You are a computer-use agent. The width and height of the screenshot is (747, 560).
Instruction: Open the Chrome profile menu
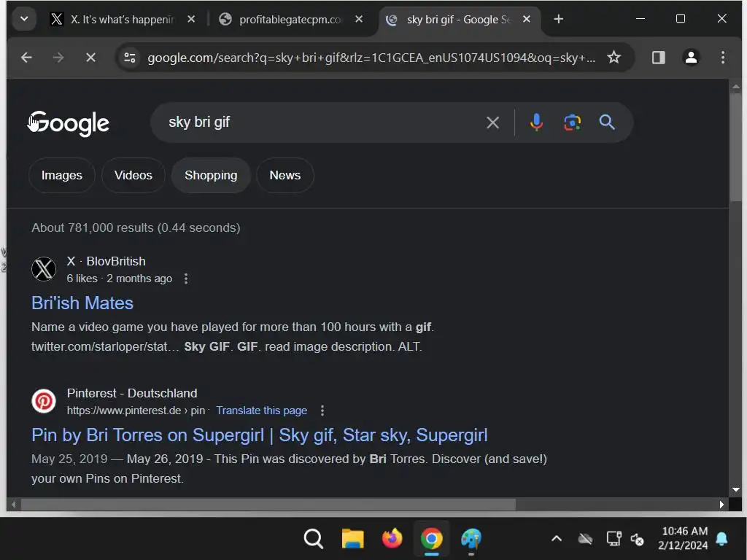(x=691, y=58)
